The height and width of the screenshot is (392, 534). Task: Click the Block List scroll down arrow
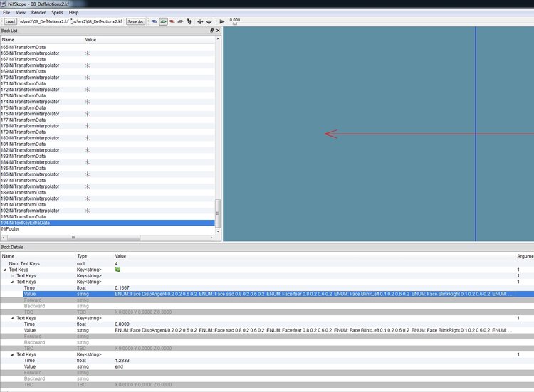coord(218,231)
